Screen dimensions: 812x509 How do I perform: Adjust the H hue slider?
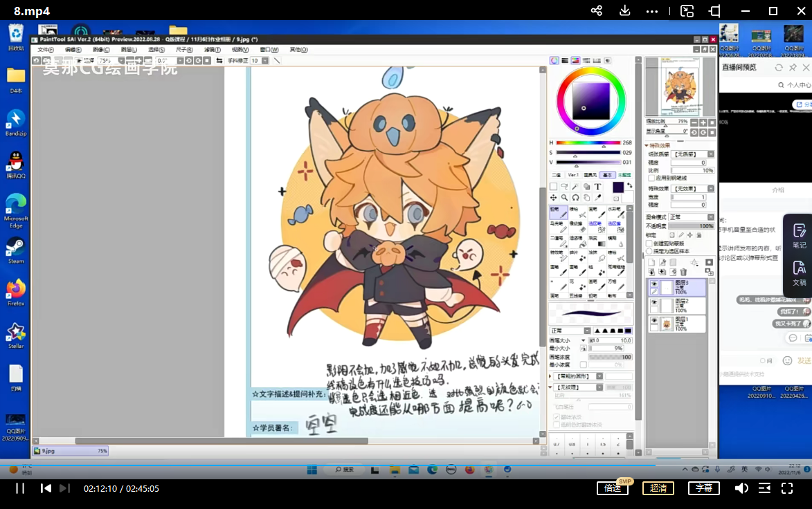(588, 142)
